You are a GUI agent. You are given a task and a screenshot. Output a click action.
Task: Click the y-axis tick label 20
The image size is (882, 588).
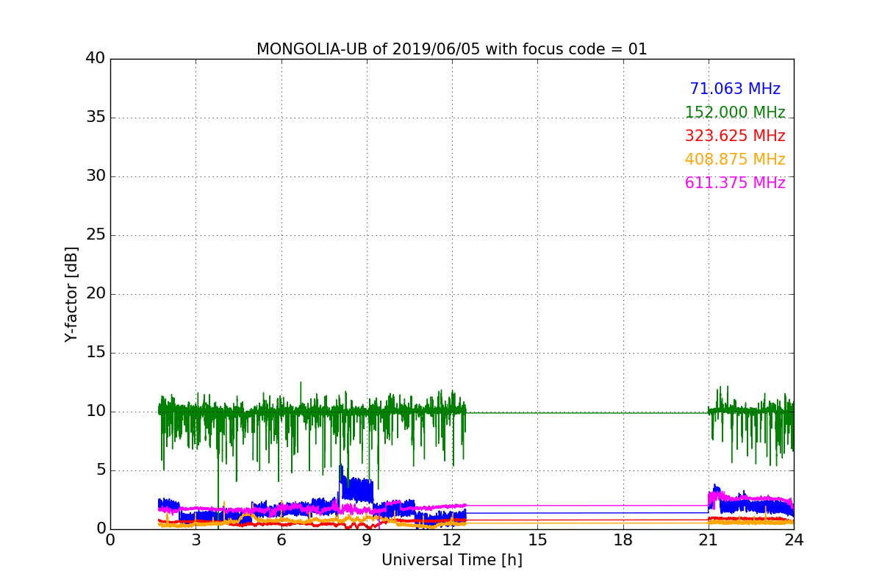pyautogui.click(x=96, y=294)
